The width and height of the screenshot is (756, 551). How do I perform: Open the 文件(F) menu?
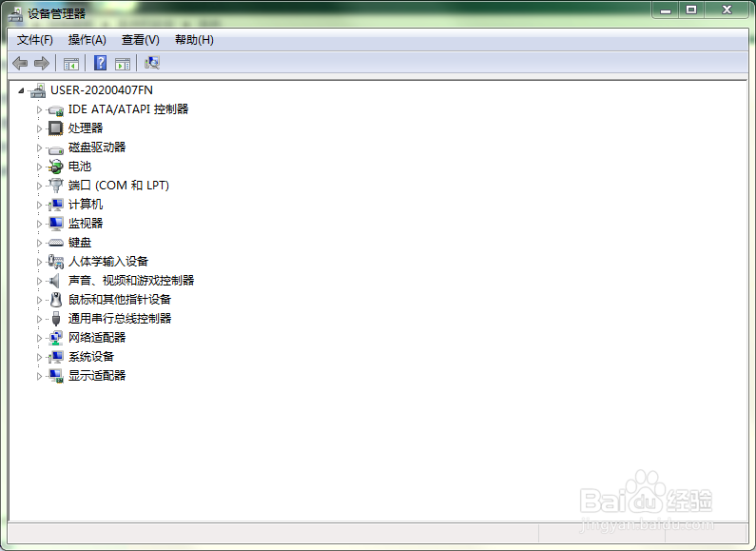click(x=35, y=40)
